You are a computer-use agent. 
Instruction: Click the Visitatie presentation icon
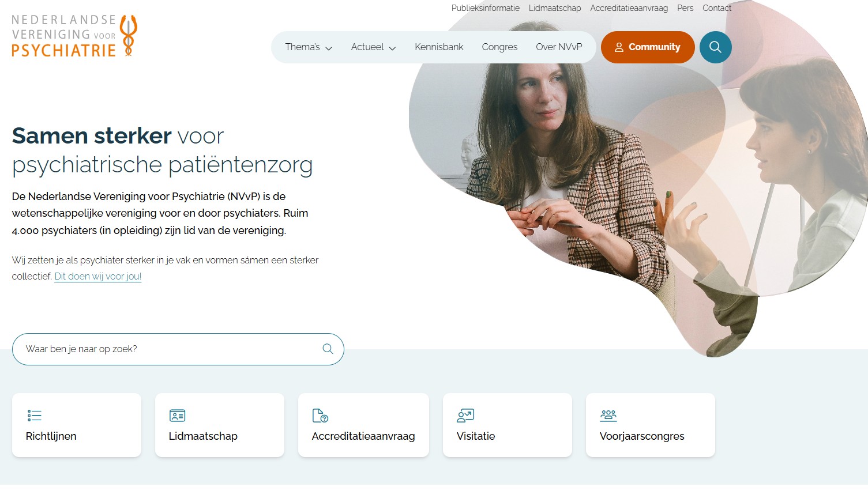[465, 416]
